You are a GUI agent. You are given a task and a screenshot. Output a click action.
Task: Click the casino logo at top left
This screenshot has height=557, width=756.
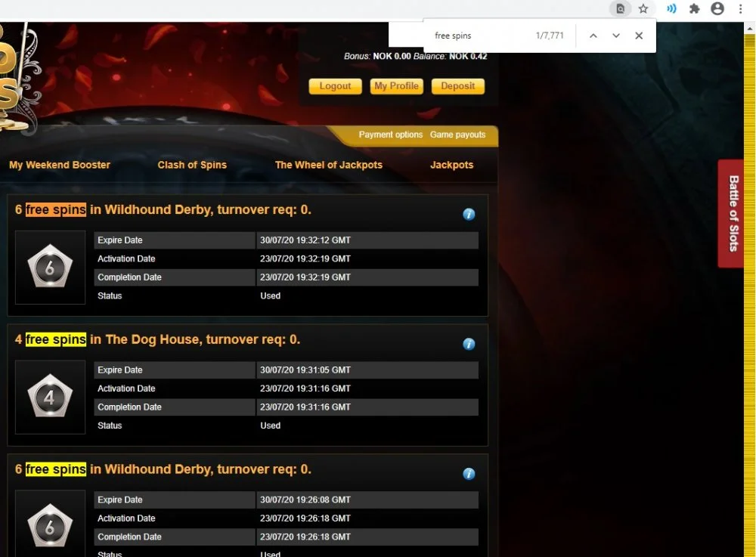[x=20, y=79]
